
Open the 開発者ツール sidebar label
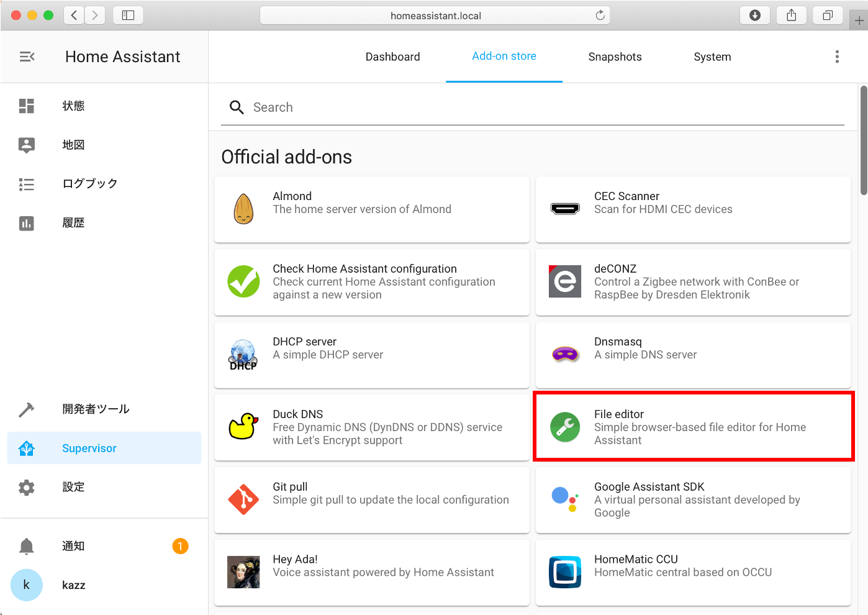pyautogui.click(x=96, y=409)
